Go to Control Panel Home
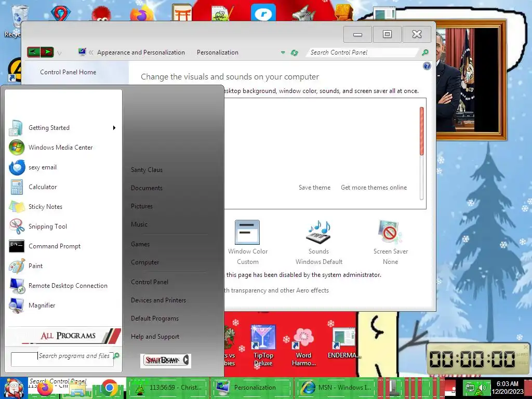 click(x=68, y=72)
